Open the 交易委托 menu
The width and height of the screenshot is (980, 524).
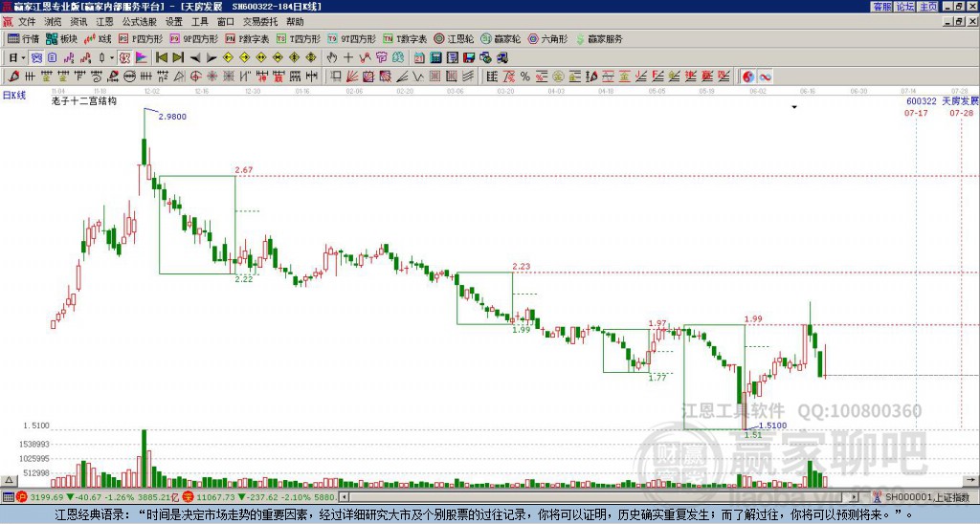pos(260,22)
